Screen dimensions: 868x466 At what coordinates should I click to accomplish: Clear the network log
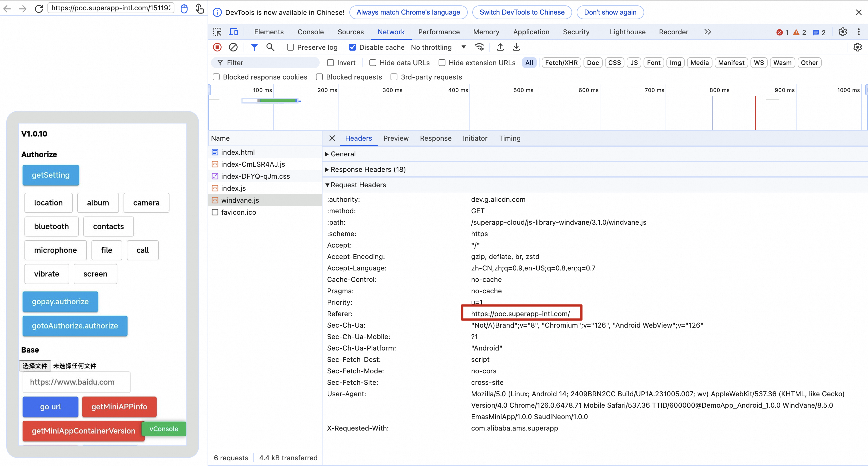coord(233,47)
